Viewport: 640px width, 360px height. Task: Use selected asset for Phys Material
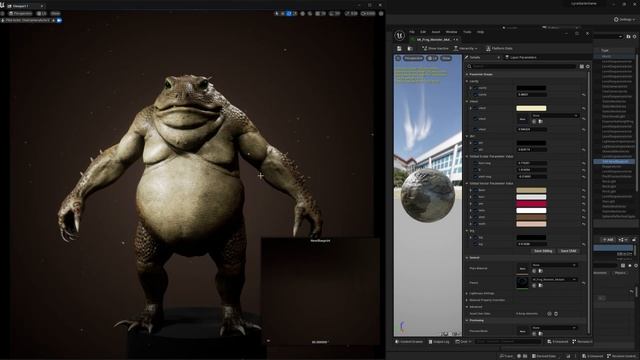(x=534, y=271)
